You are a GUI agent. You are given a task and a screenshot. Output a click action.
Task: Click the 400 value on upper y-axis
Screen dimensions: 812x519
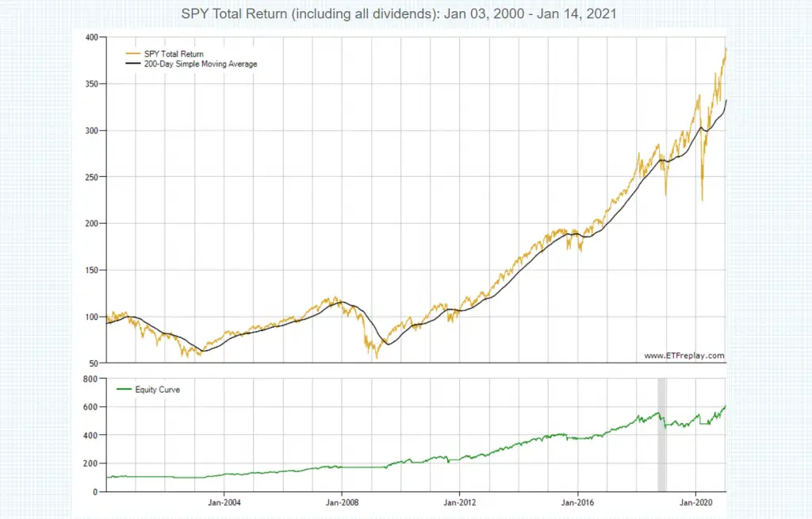pos(92,37)
